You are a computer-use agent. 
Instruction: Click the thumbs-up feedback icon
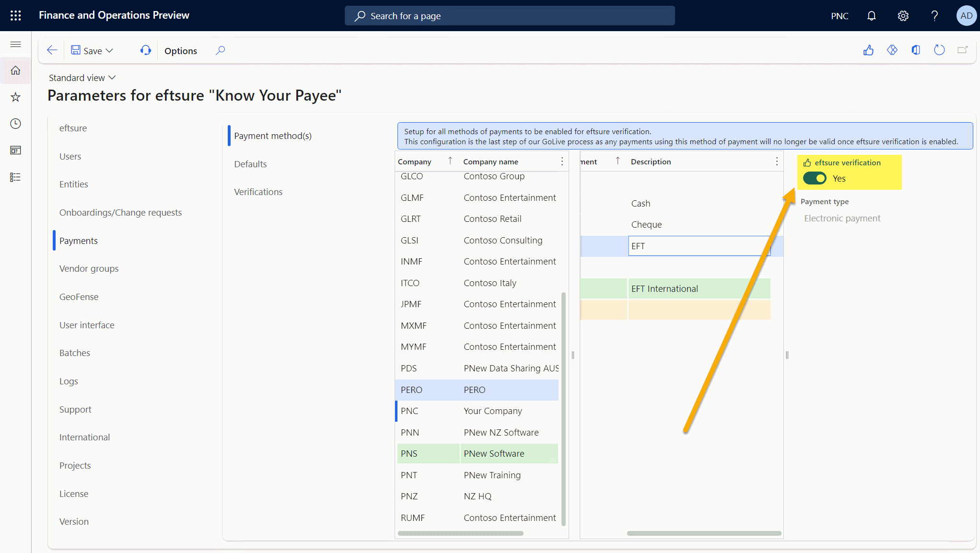(x=868, y=50)
